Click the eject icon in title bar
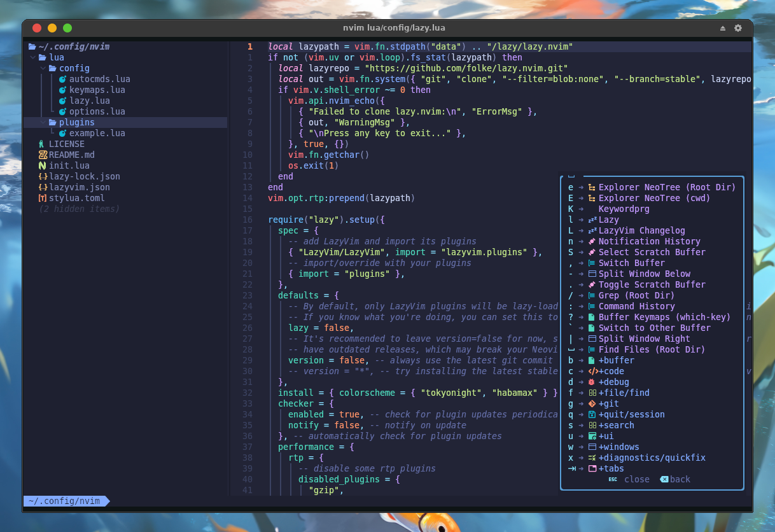 723,28
